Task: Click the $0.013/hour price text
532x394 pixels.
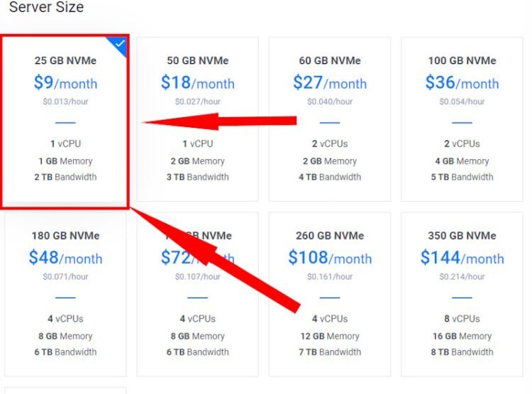Action: (65, 102)
